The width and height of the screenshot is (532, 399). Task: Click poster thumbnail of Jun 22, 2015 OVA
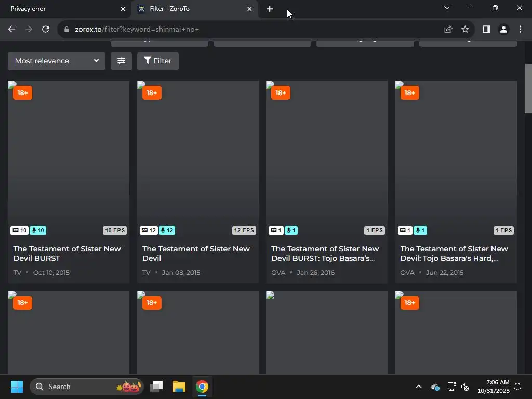tap(456, 159)
